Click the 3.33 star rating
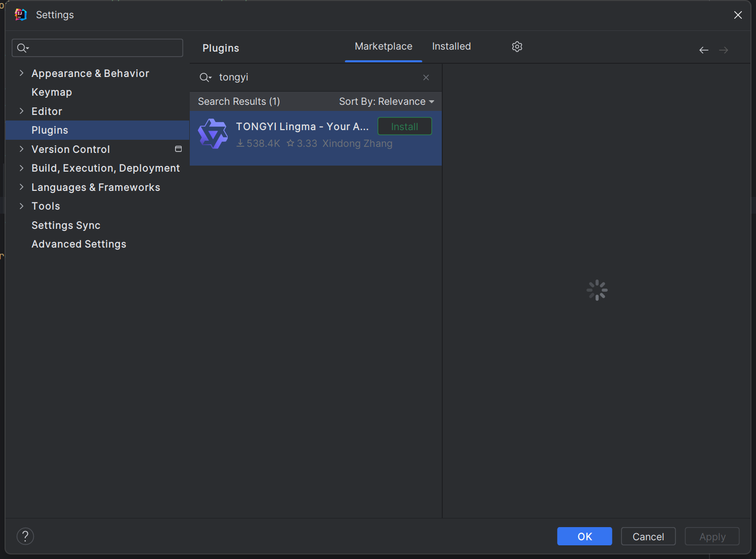Screen dimensions: 756x559 (302, 144)
